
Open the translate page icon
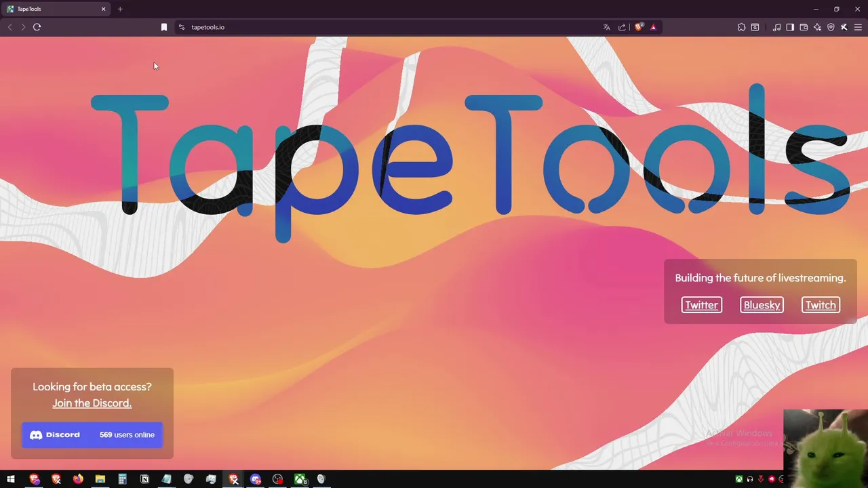[606, 27]
